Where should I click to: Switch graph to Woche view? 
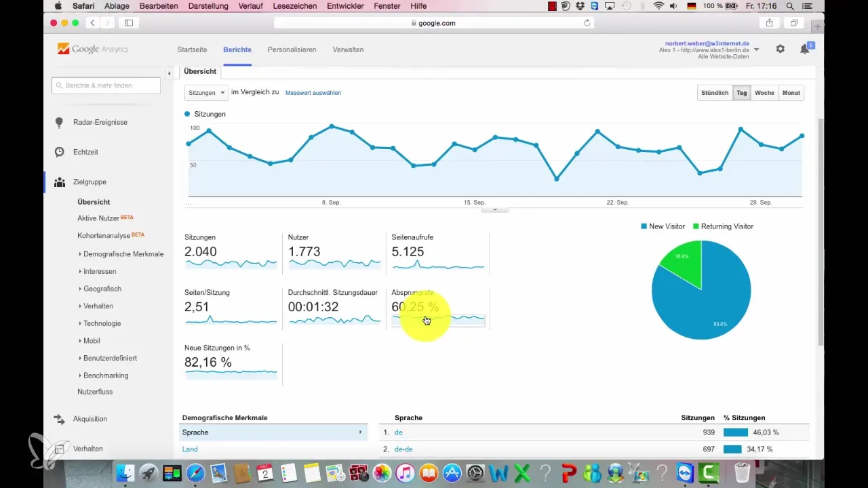pyautogui.click(x=764, y=93)
